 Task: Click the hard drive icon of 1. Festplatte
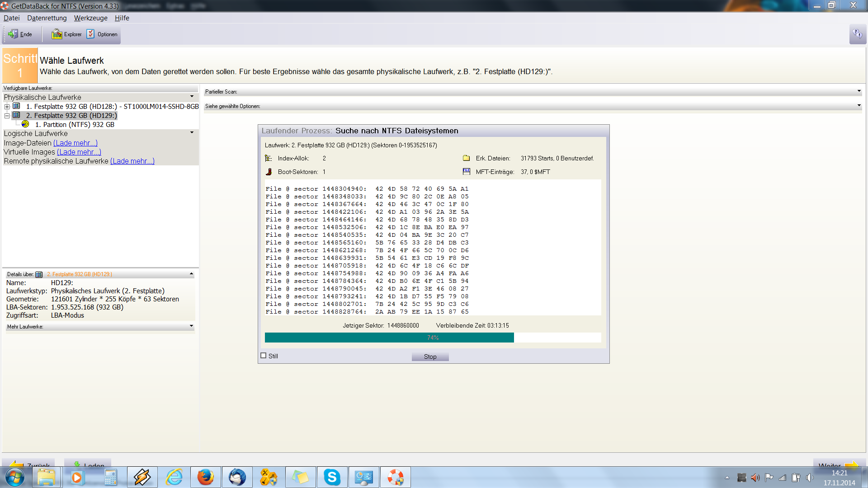(17, 106)
